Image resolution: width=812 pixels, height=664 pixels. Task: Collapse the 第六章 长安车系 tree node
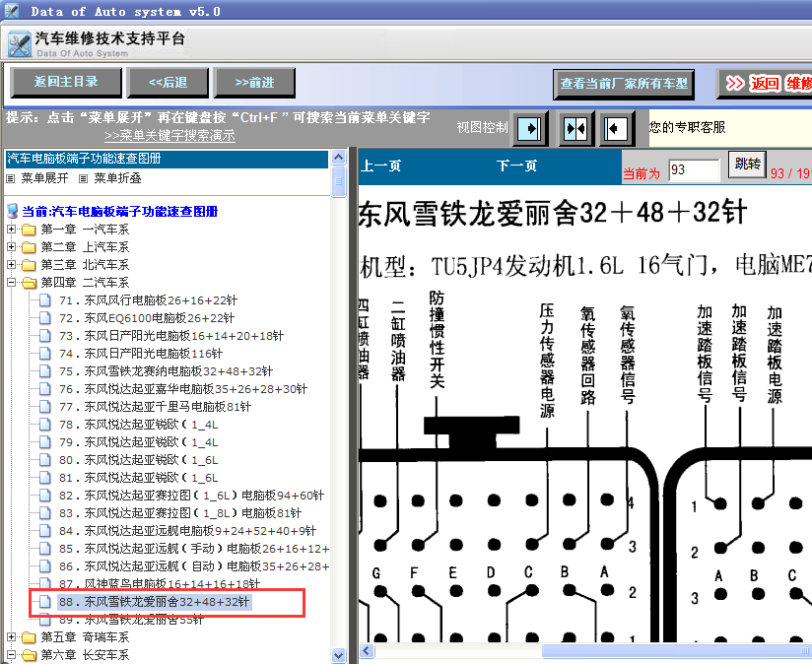click(x=12, y=654)
